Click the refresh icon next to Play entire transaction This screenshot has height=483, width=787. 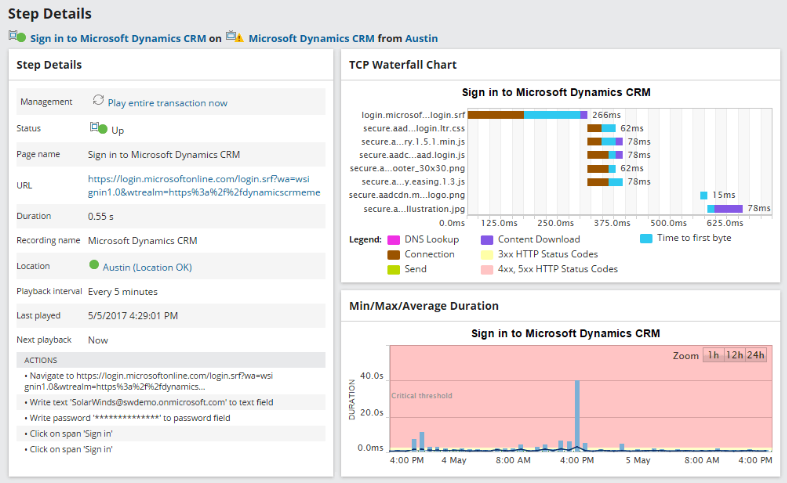click(x=98, y=101)
